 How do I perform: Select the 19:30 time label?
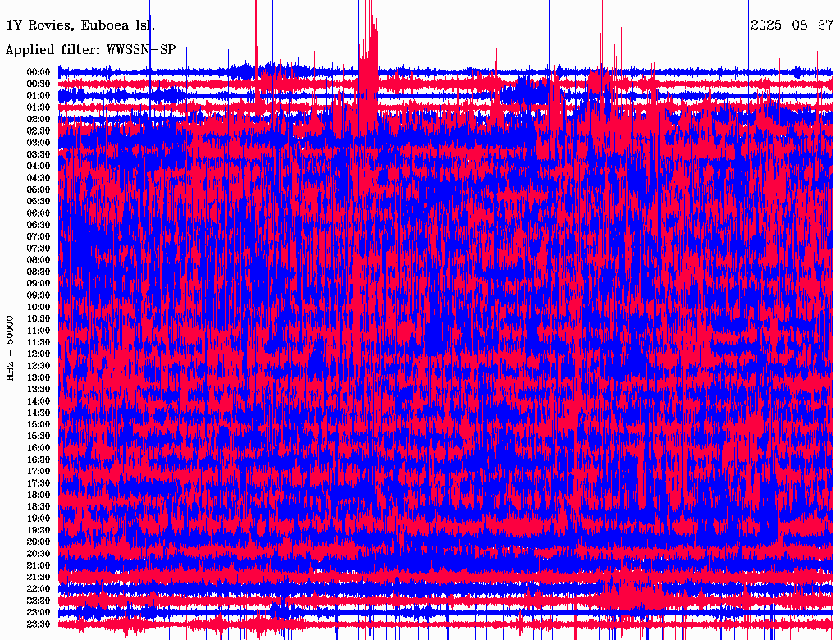39,530
